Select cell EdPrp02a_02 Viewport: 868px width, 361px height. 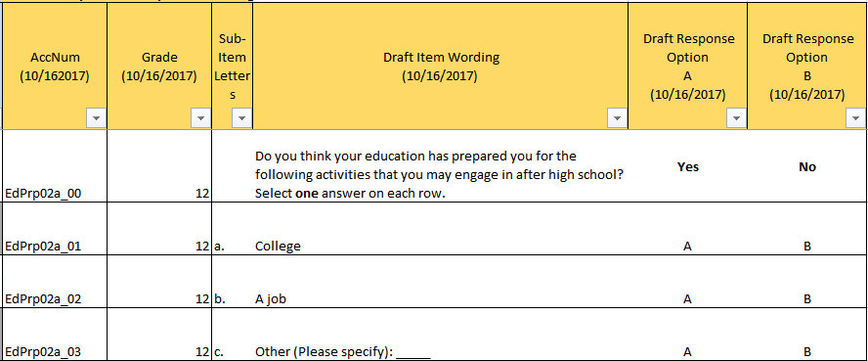[55, 282]
